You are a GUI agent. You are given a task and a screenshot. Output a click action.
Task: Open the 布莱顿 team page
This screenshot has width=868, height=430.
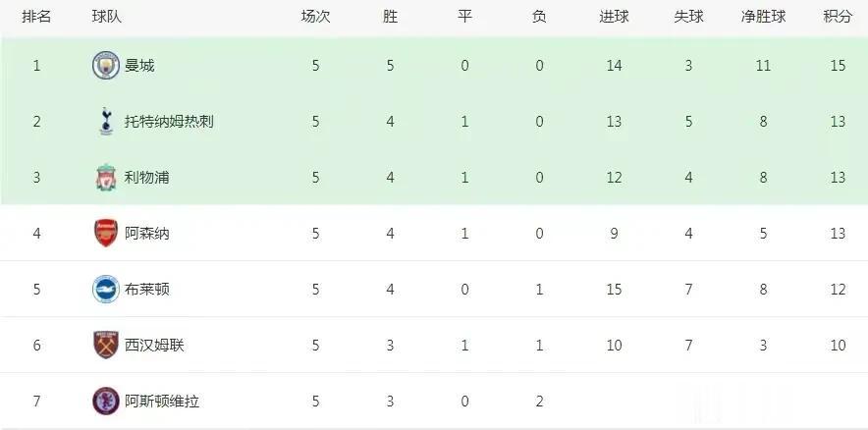(x=146, y=290)
